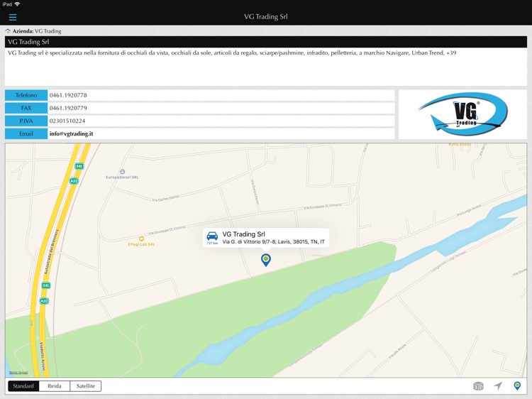
Task: Open the hamburger menu
Action: (13, 17)
